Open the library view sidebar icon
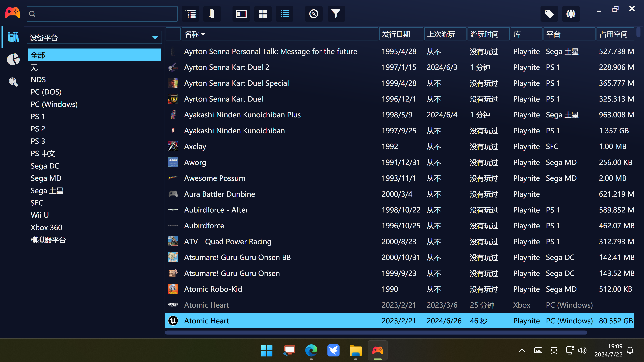The width and height of the screenshot is (644, 362). [13, 37]
